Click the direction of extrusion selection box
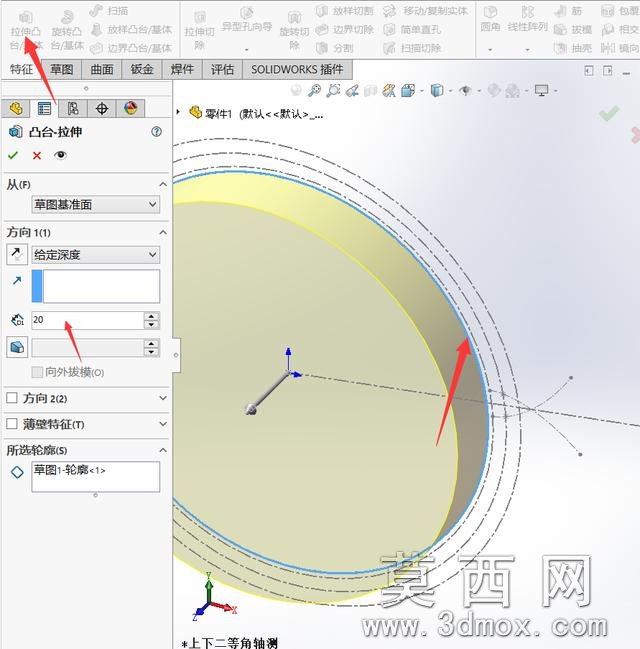The height and width of the screenshot is (649, 640). click(96, 286)
